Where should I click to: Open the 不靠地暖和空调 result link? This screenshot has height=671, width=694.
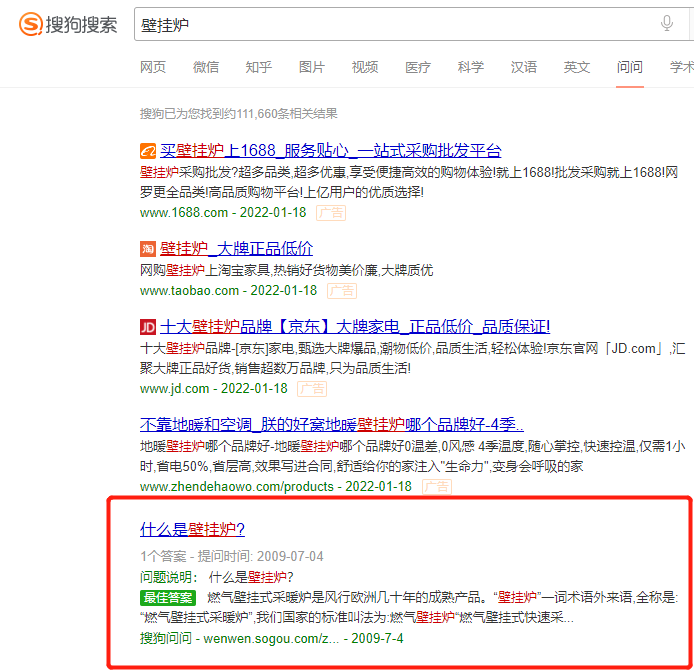coord(332,424)
